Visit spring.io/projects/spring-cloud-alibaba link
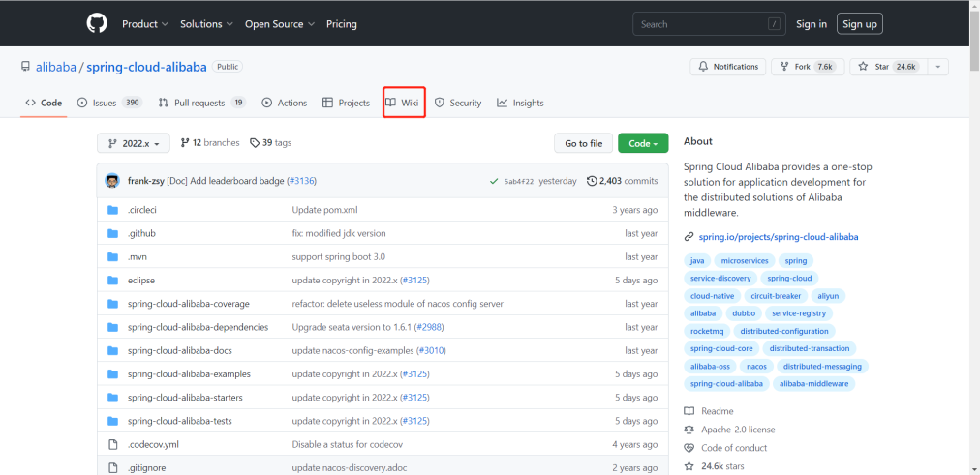The width and height of the screenshot is (980, 475). (x=779, y=237)
